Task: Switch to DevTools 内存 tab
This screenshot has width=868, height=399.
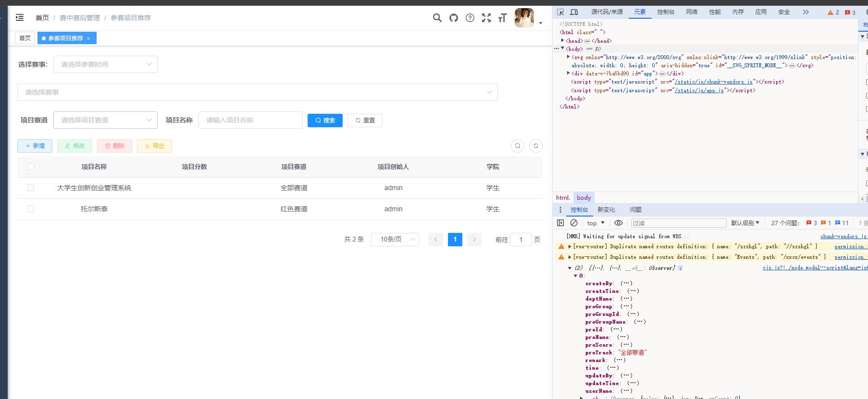Action: (x=738, y=12)
